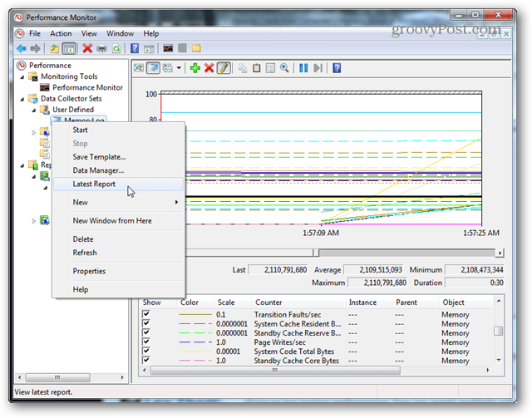Open Properties from the context menu
Image resolution: width=532 pixels, height=418 pixels.
pos(118,271)
